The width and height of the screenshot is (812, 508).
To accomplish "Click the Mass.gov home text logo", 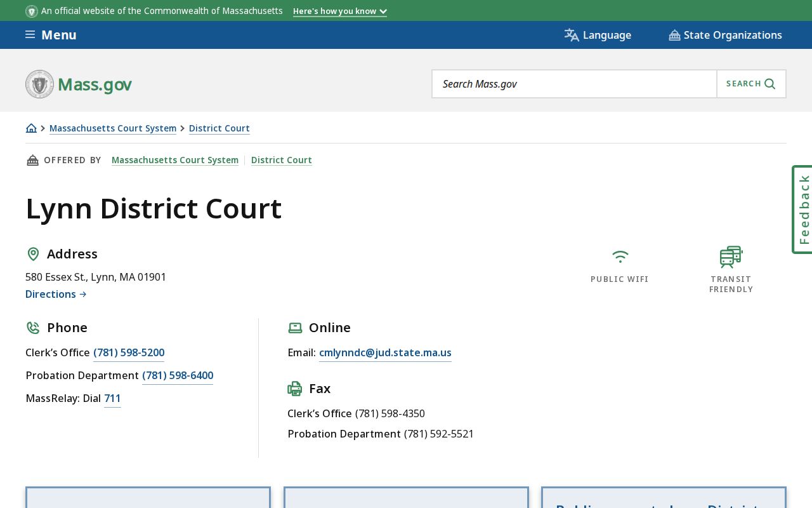I will pos(95,84).
